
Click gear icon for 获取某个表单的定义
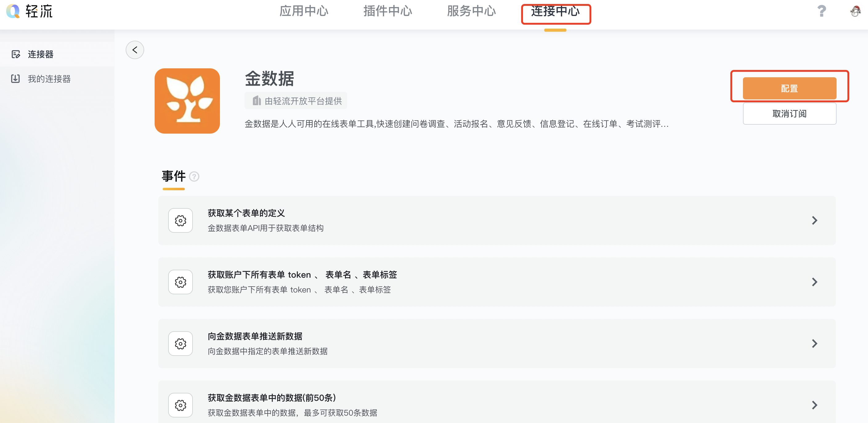point(180,221)
